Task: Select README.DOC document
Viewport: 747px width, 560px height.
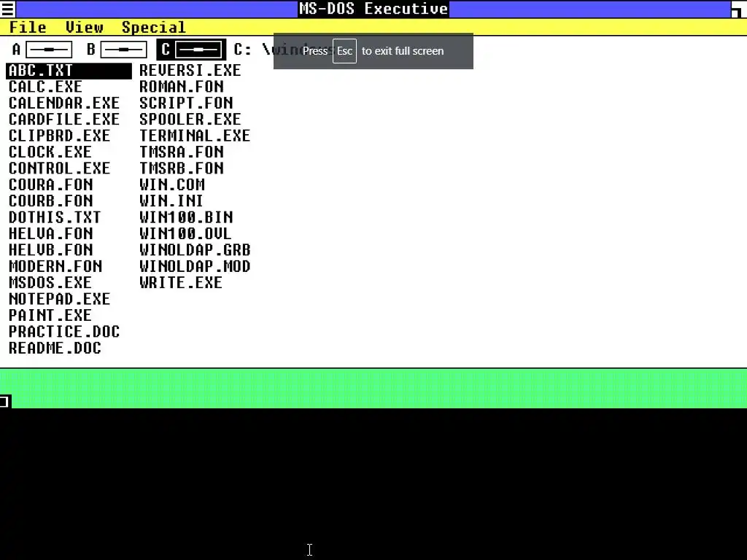Action: point(55,348)
